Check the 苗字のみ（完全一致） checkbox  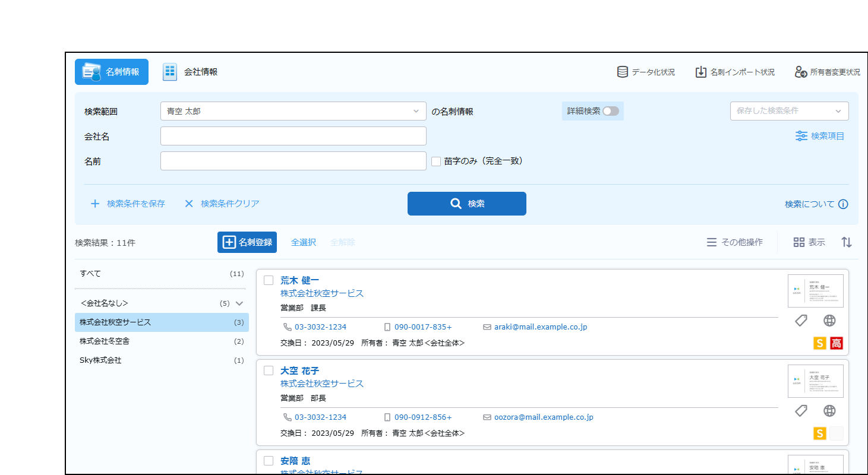(x=436, y=161)
